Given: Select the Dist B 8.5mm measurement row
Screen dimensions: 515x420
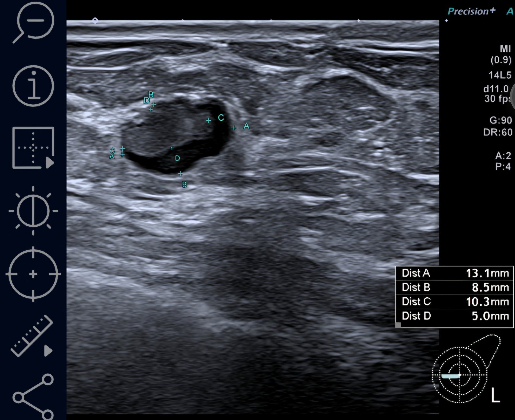Looking at the screenshot, I should 454,287.
